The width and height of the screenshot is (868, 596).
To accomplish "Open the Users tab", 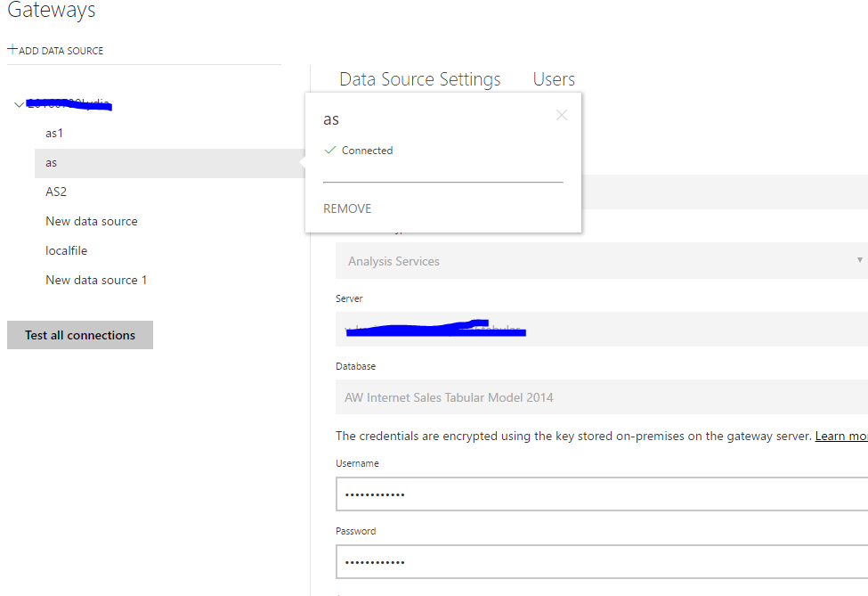I will tap(554, 79).
